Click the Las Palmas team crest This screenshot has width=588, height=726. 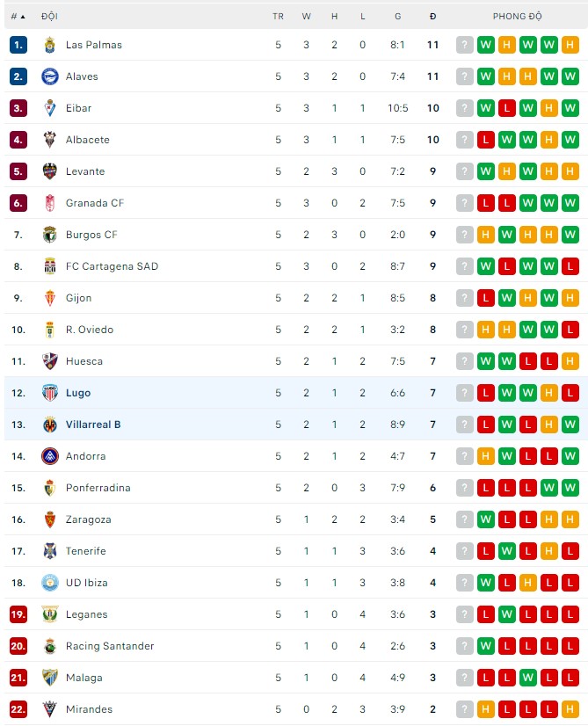(49, 45)
